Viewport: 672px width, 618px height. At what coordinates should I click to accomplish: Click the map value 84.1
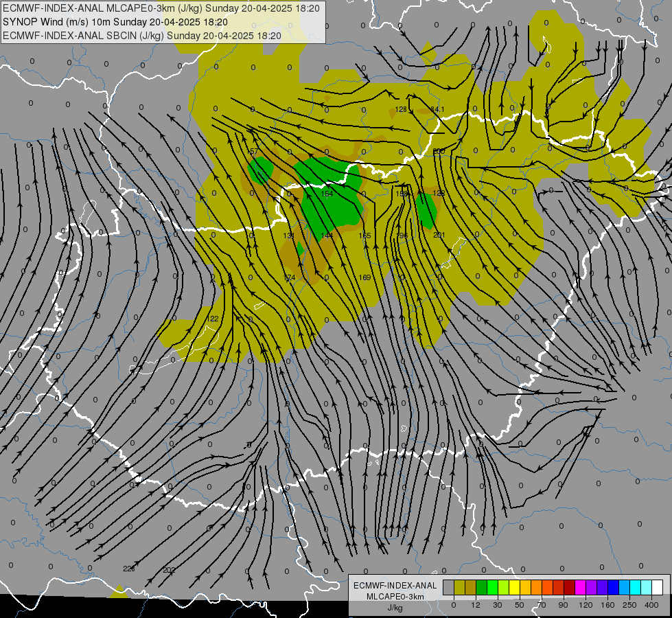tap(437, 109)
